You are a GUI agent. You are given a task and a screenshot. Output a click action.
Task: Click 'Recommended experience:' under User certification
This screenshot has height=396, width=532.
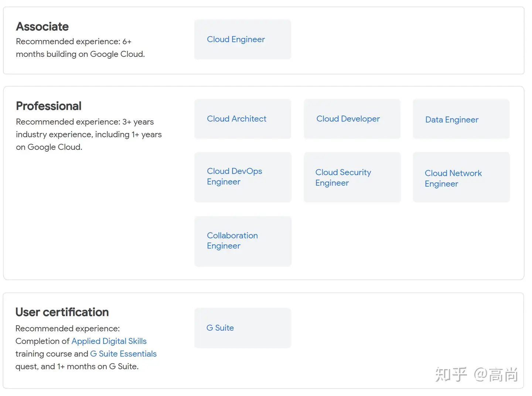(68, 328)
